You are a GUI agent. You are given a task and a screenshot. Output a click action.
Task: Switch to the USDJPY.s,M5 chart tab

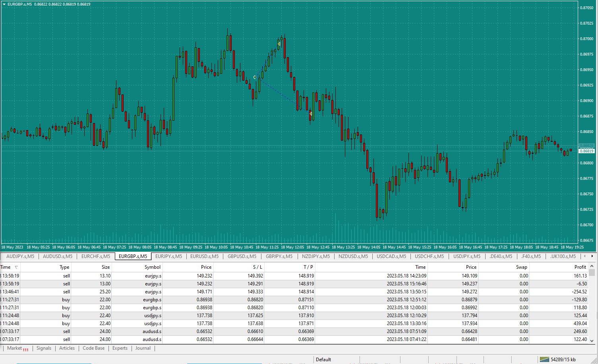coord(467,256)
